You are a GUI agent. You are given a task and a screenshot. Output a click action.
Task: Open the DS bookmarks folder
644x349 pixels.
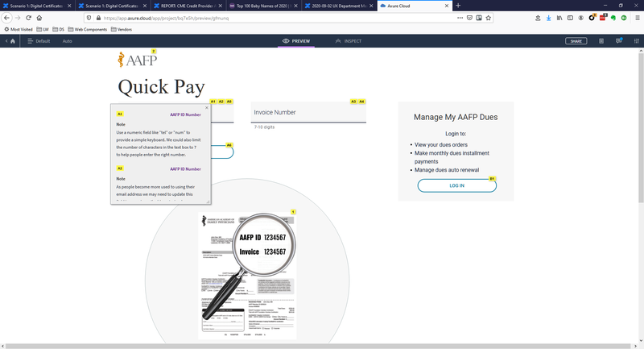click(58, 30)
